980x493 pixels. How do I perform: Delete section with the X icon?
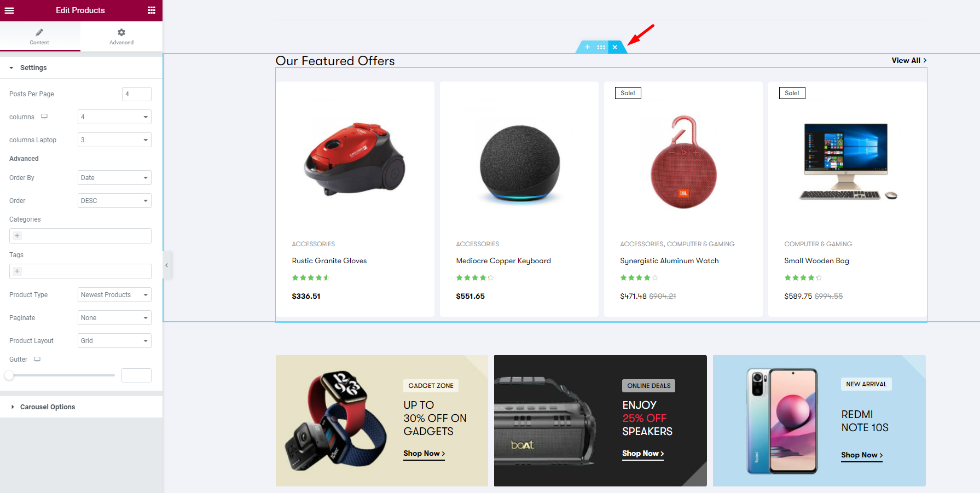(x=615, y=47)
